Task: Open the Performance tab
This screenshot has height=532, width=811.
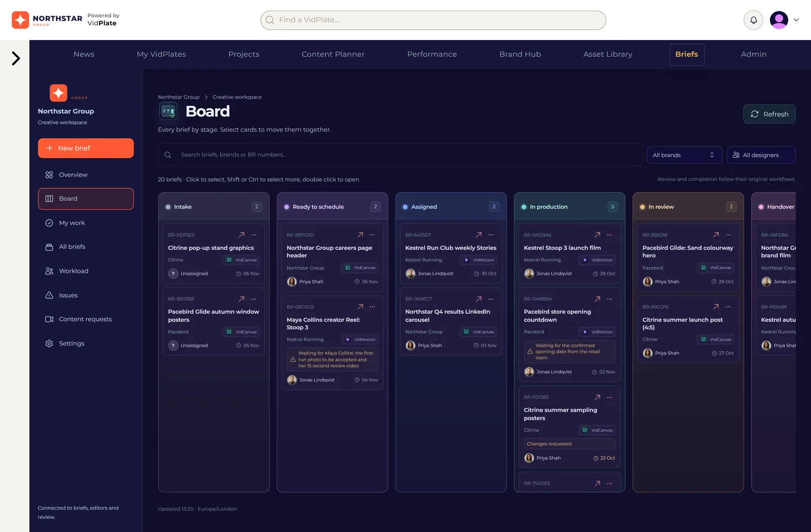Action: click(x=432, y=54)
